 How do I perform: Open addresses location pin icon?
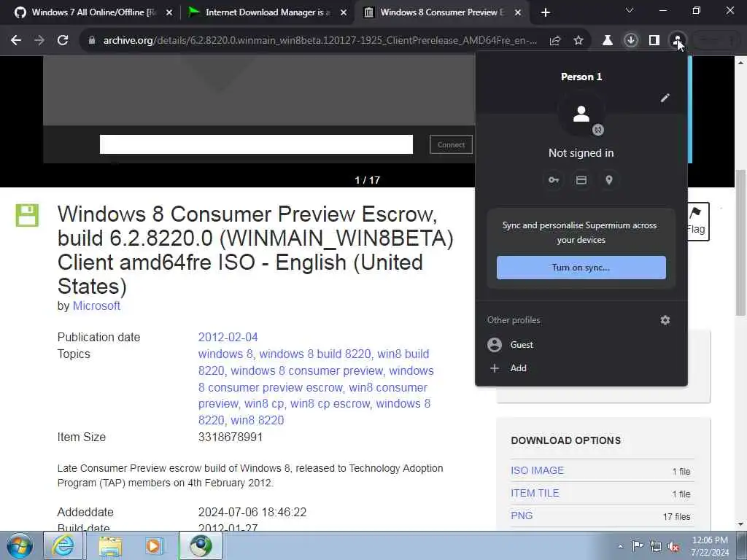point(609,181)
